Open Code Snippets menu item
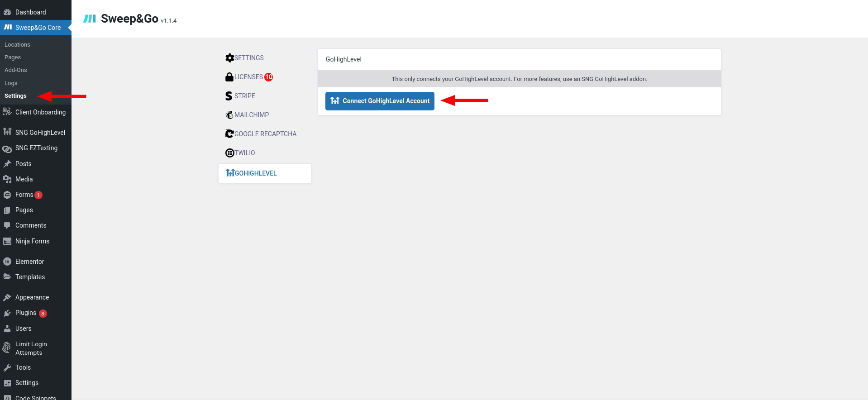The image size is (868, 400). pyautogui.click(x=36, y=397)
